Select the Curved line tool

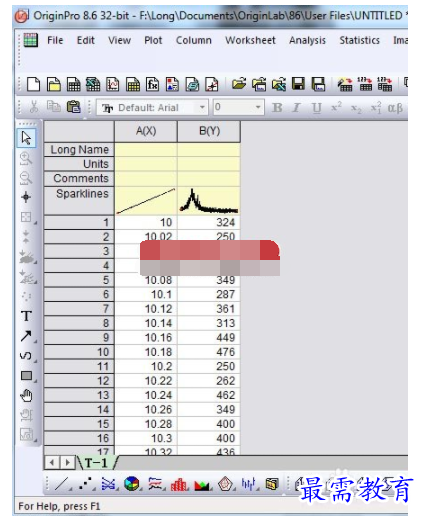point(26,356)
